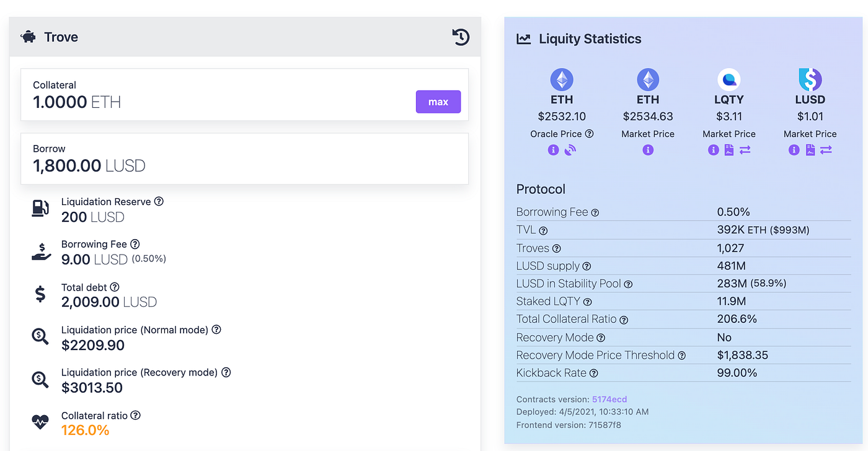Show the Oracle Price help tooltip
Image resolution: width=868 pixels, height=451 pixels.
coord(590,134)
